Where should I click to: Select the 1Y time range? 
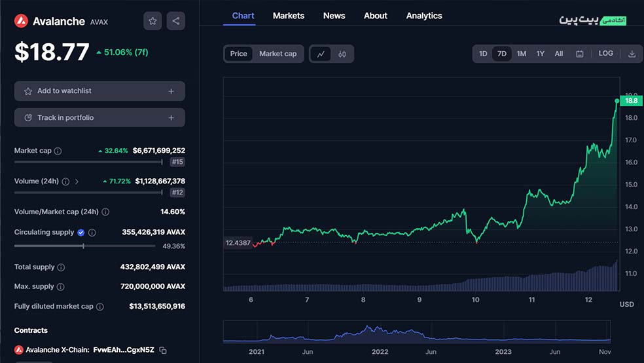541,54
